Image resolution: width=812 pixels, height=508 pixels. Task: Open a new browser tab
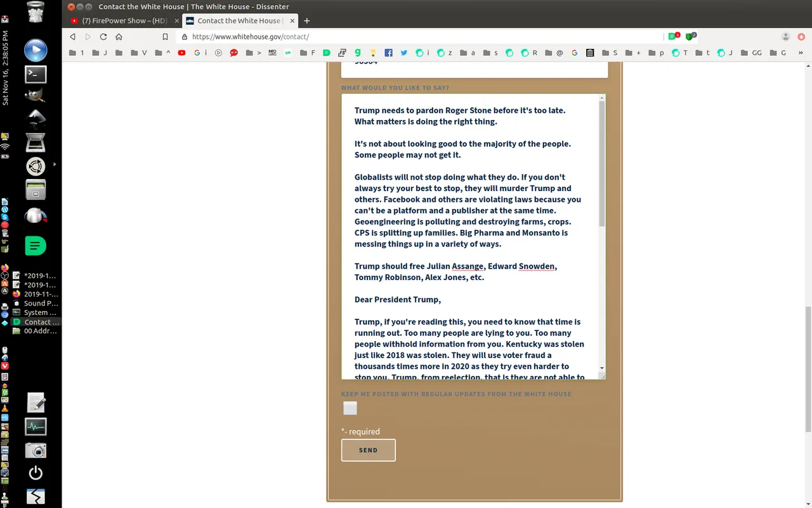point(307,20)
